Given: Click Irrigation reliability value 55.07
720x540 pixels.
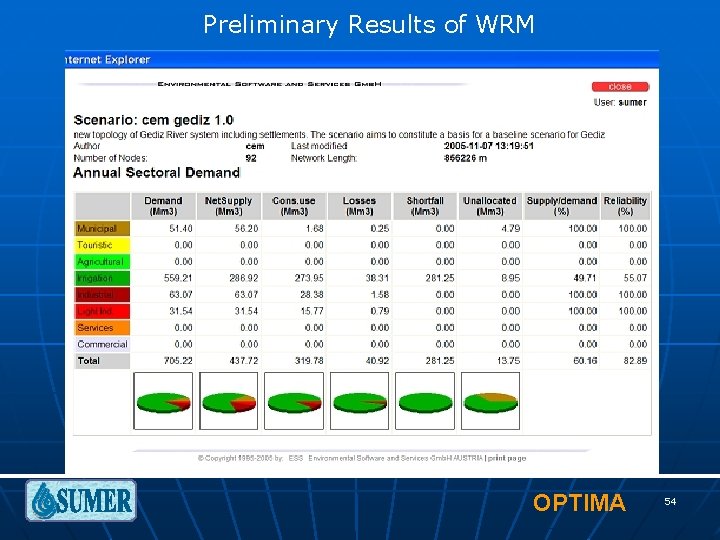Looking at the screenshot, I should 635,278.
